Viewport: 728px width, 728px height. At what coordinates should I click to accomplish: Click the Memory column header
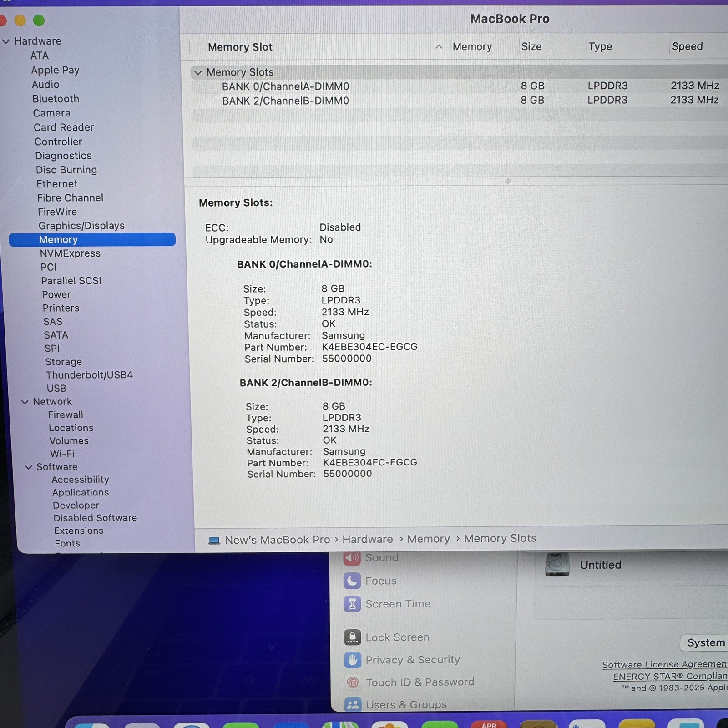472,46
